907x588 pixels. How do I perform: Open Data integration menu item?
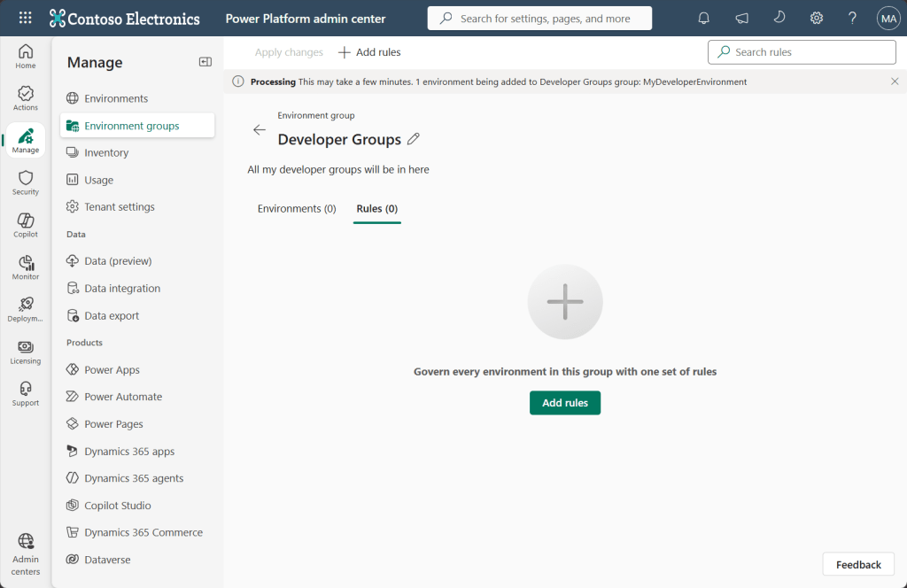point(137,288)
